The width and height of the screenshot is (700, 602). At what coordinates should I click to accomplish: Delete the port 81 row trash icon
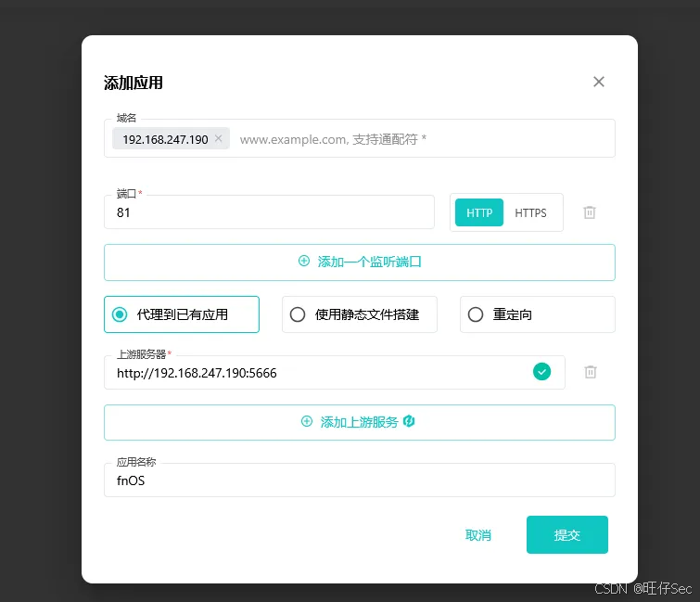pos(590,212)
